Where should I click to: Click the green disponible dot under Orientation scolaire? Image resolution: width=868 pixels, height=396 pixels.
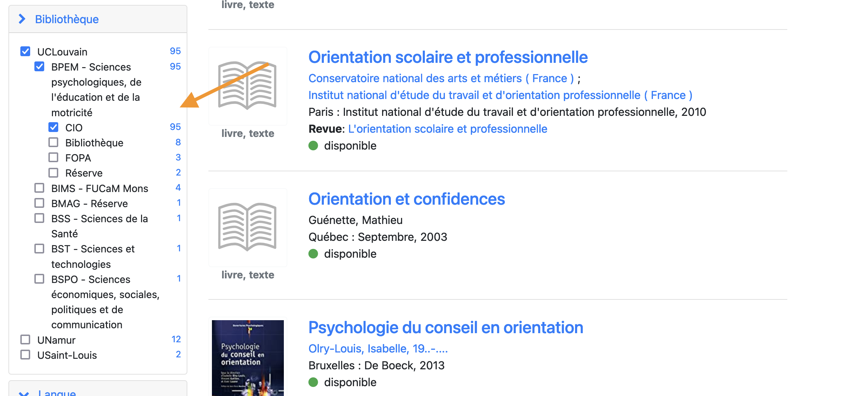[313, 146]
